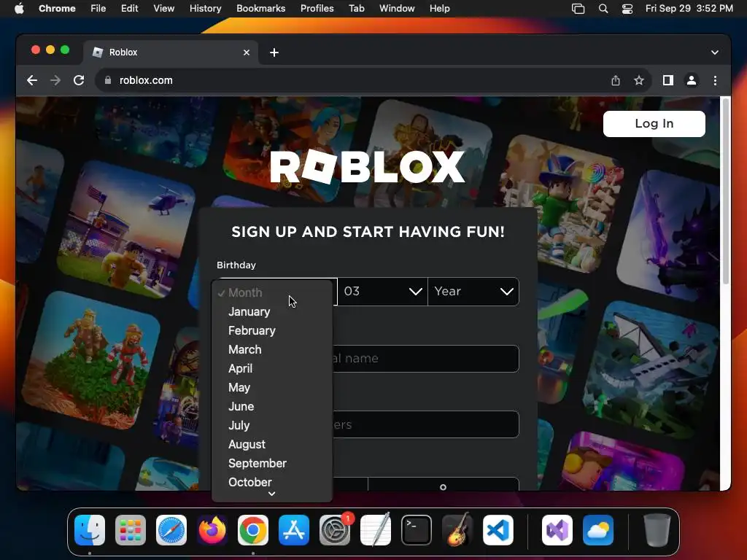This screenshot has width=747, height=560.
Task: Select April from the month list
Action: [x=272, y=368]
